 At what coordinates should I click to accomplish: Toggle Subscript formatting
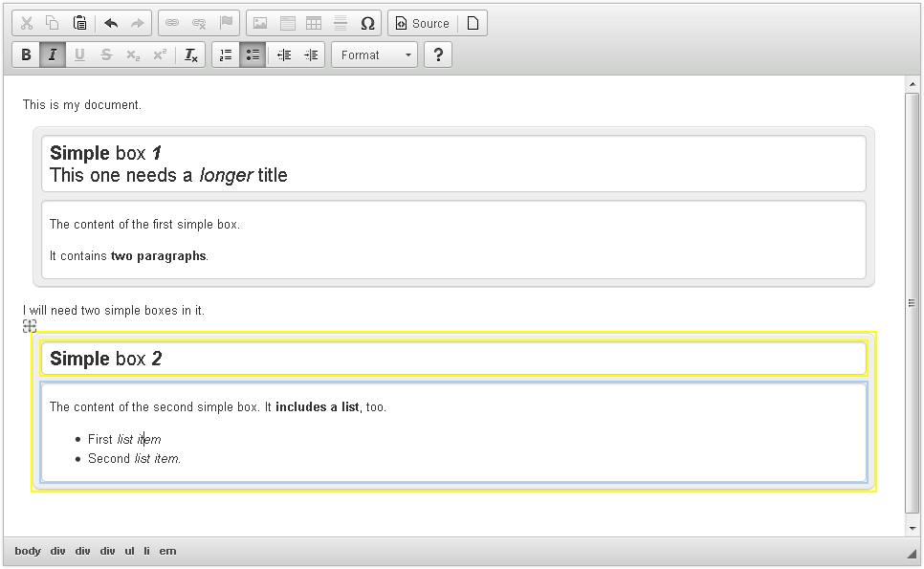[133, 55]
